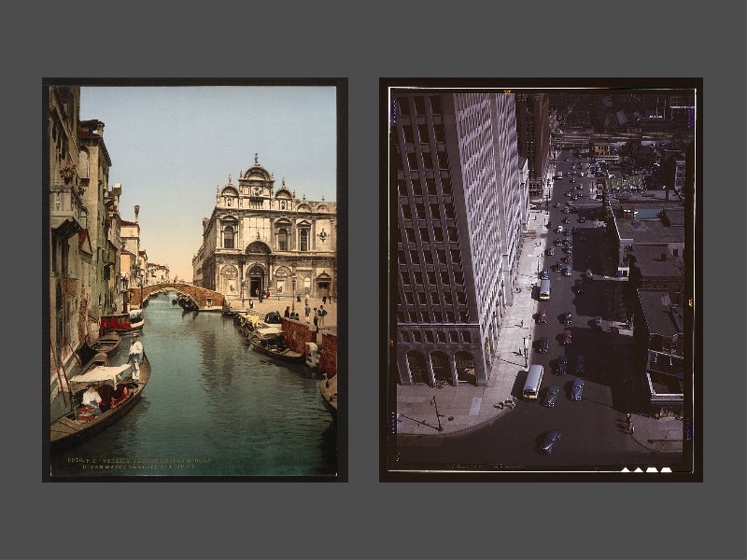Open the Venice canal photo
The image size is (747, 560).
coord(194,280)
